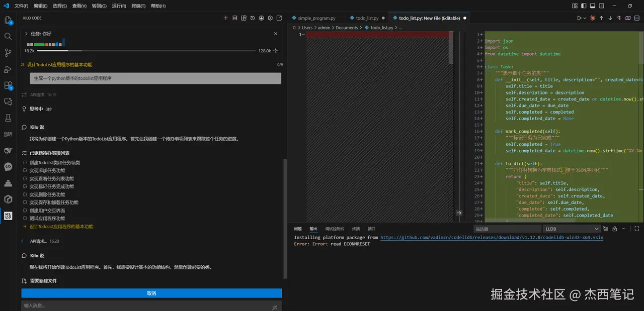Open the Testing flask icon view
The height and width of the screenshot is (311, 644).
coord(8,118)
